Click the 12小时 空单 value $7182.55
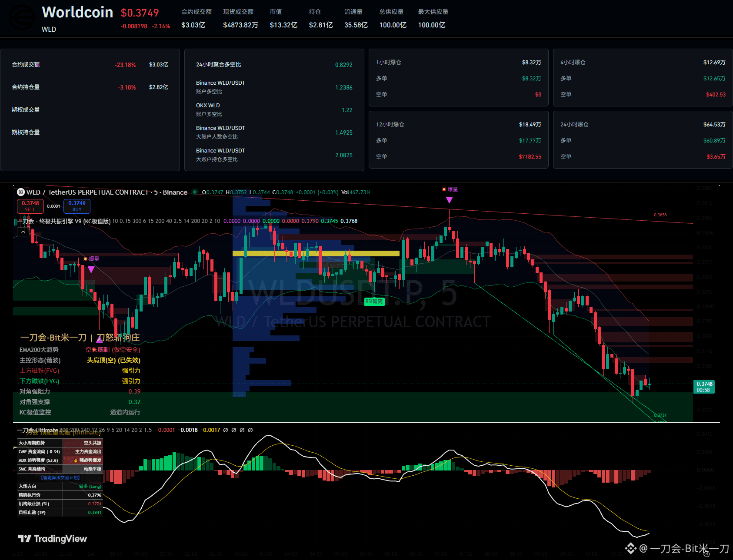This screenshot has width=733, height=560. [530, 157]
